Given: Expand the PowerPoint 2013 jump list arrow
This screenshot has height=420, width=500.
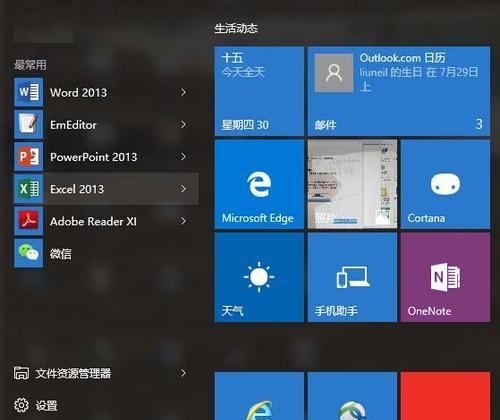Looking at the screenshot, I should point(183,156).
